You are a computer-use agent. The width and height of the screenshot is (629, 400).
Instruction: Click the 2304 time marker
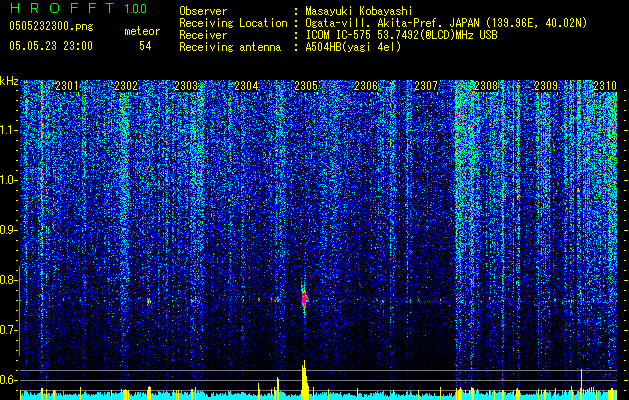tap(246, 86)
